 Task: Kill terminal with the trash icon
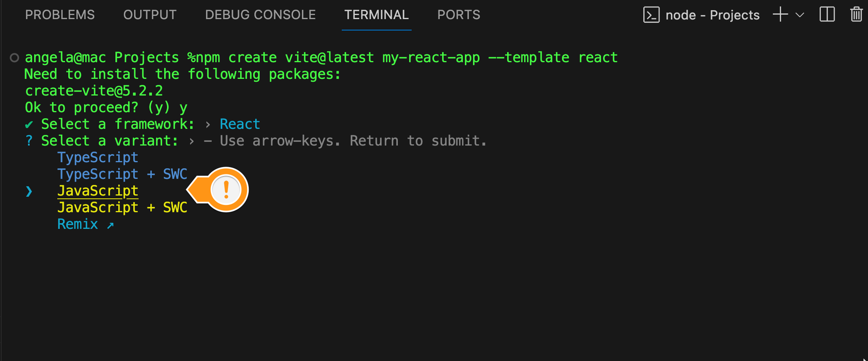tap(856, 15)
